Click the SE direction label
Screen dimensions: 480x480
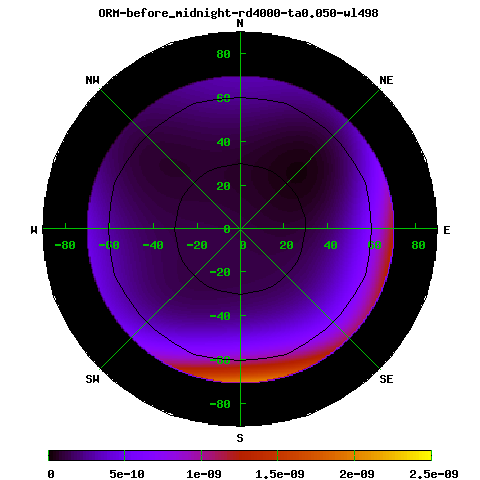(x=386, y=379)
